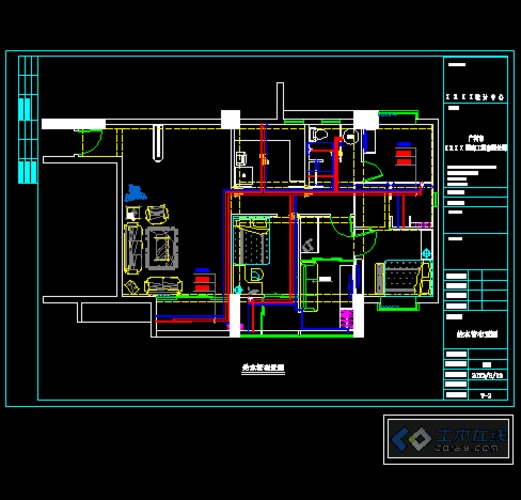
Task: Click the drawing name text in the title block
Action: tap(477, 334)
